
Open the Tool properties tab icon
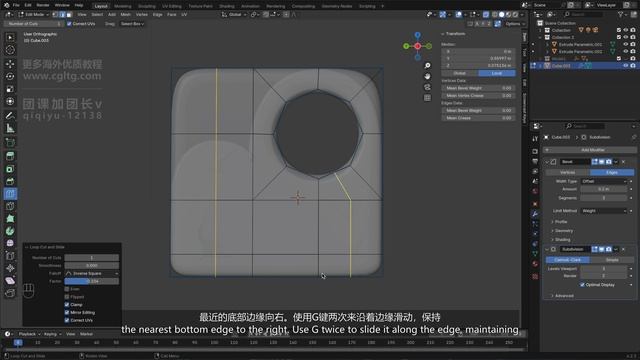pyautogui.click(x=535, y=139)
